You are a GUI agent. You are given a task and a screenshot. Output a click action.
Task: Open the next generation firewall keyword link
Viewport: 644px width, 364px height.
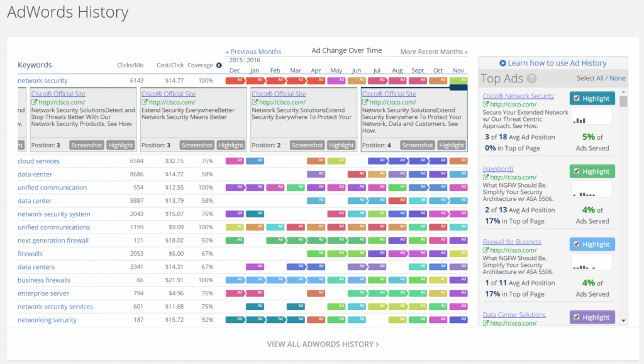53,240
